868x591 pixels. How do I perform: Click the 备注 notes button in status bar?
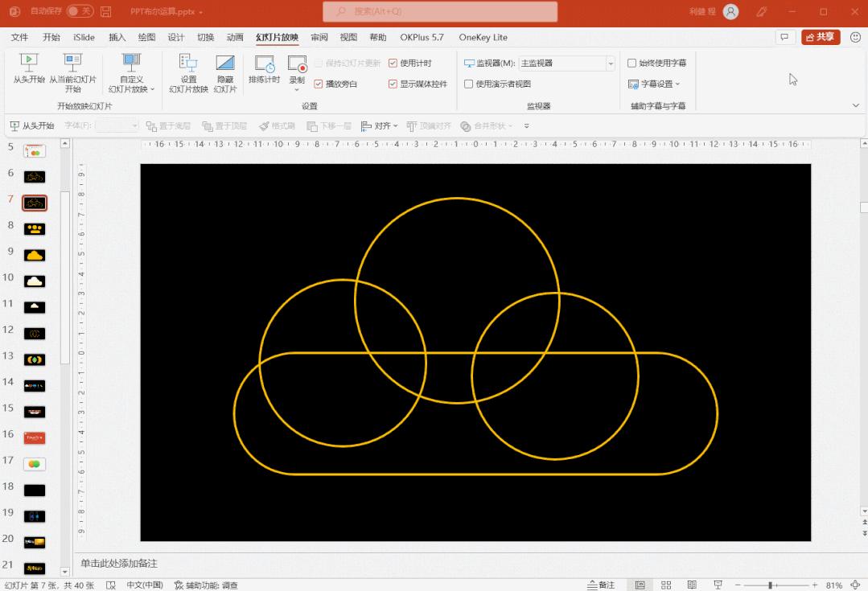pyautogui.click(x=601, y=585)
